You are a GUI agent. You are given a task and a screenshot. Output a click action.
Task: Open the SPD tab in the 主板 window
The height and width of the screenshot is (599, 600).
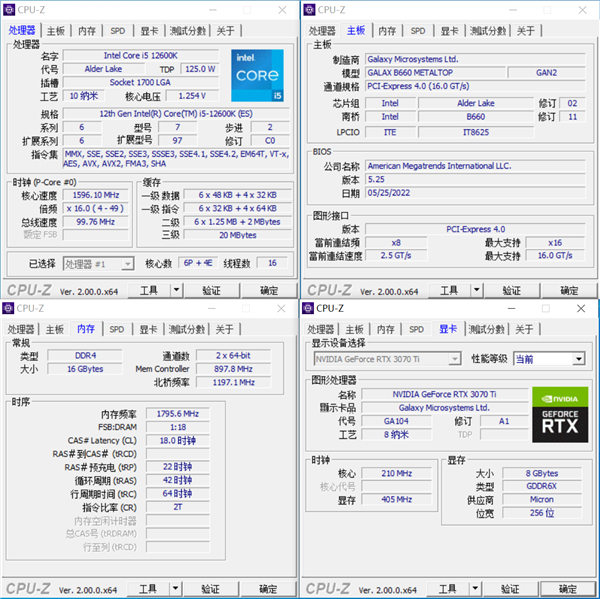click(418, 31)
